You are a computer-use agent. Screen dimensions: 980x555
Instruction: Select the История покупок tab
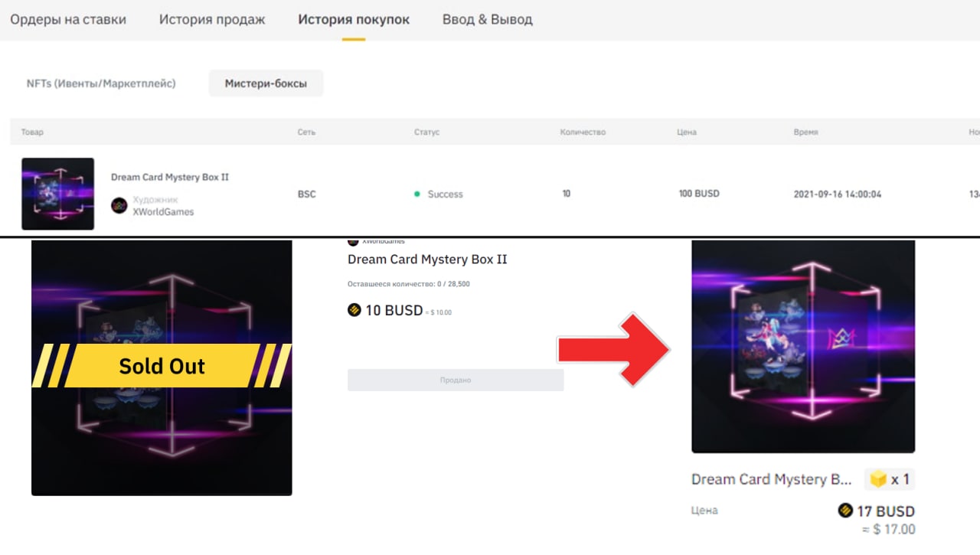tap(354, 20)
